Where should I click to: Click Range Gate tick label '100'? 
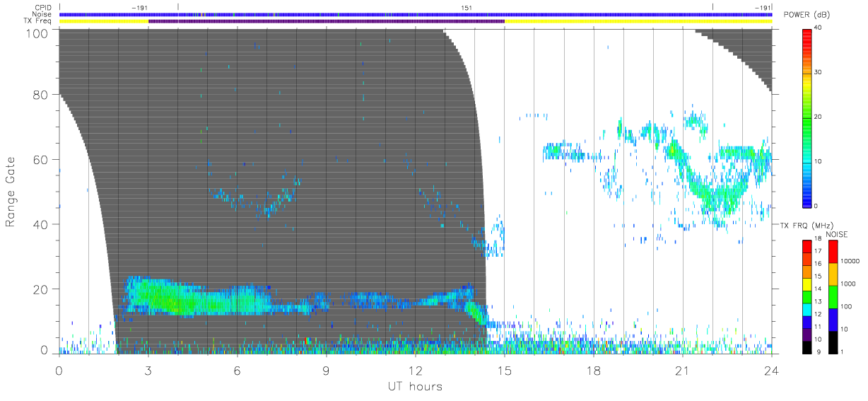(x=38, y=33)
